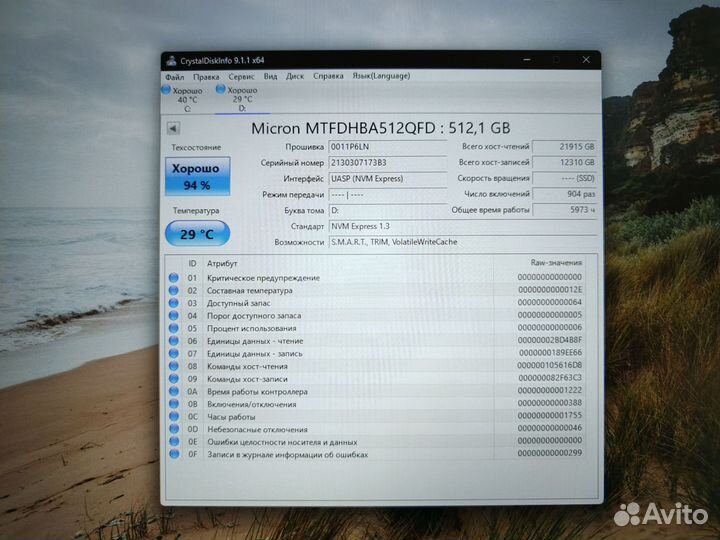720x540 pixels.
Task: Click status icon of Команды хост-записи row
Action: [x=174, y=379]
